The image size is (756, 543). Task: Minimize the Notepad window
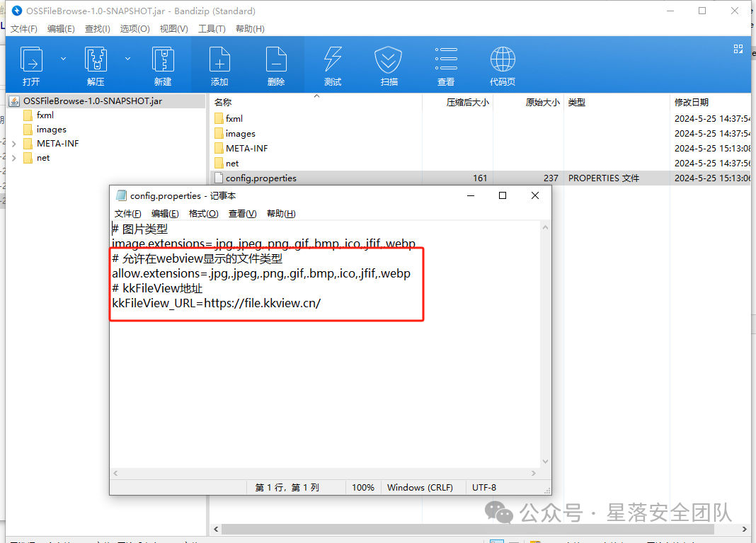(471, 195)
